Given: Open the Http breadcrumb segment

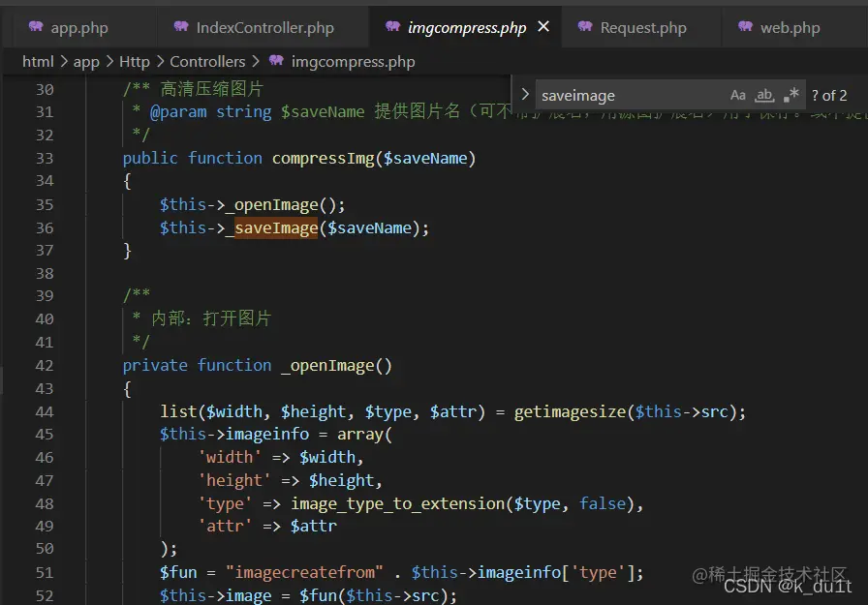Looking at the screenshot, I should [135, 61].
